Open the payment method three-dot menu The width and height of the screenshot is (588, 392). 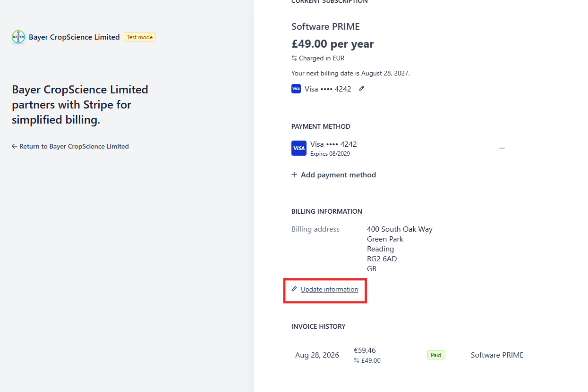pos(502,148)
